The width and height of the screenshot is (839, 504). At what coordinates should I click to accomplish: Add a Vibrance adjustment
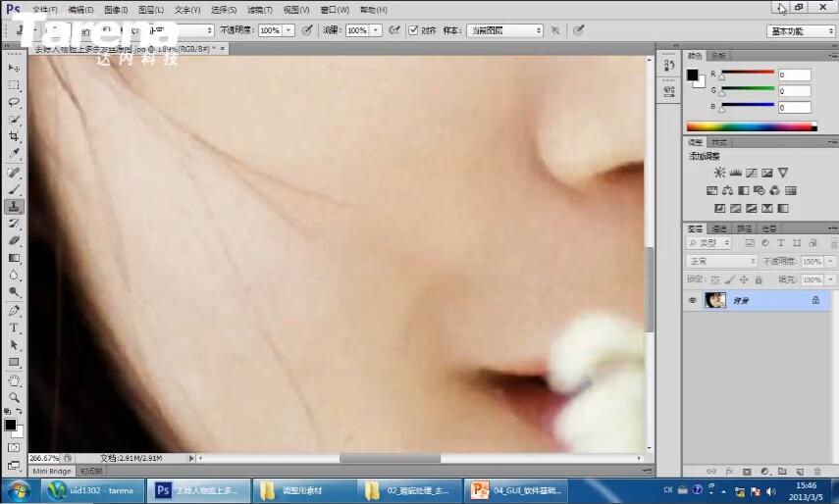click(783, 173)
